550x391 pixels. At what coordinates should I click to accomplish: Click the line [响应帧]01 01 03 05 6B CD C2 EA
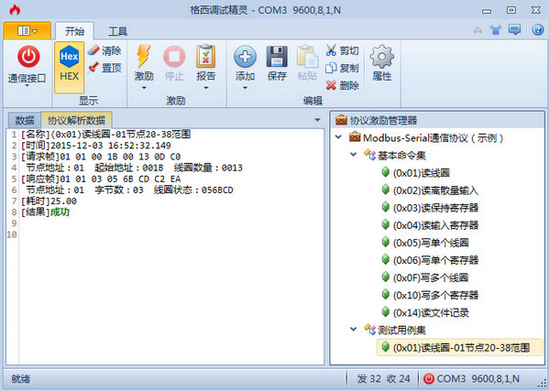101,179
